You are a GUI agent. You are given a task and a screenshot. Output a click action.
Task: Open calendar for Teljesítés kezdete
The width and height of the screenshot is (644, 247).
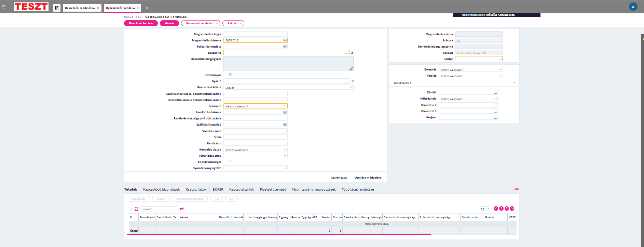(x=285, y=47)
